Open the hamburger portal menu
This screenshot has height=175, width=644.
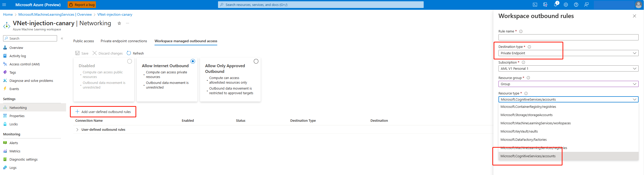tap(4, 5)
